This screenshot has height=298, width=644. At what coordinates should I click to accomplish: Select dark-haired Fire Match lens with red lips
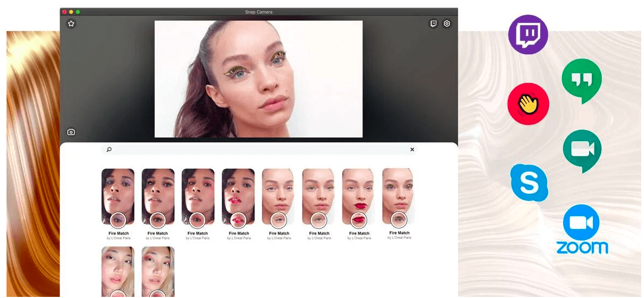[x=238, y=196]
